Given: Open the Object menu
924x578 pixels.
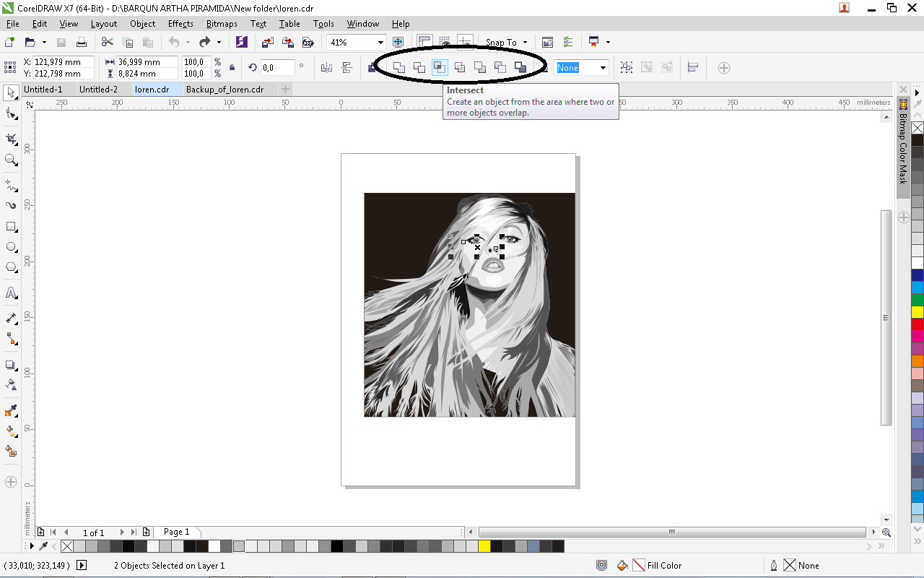Looking at the screenshot, I should [x=142, y=24].
